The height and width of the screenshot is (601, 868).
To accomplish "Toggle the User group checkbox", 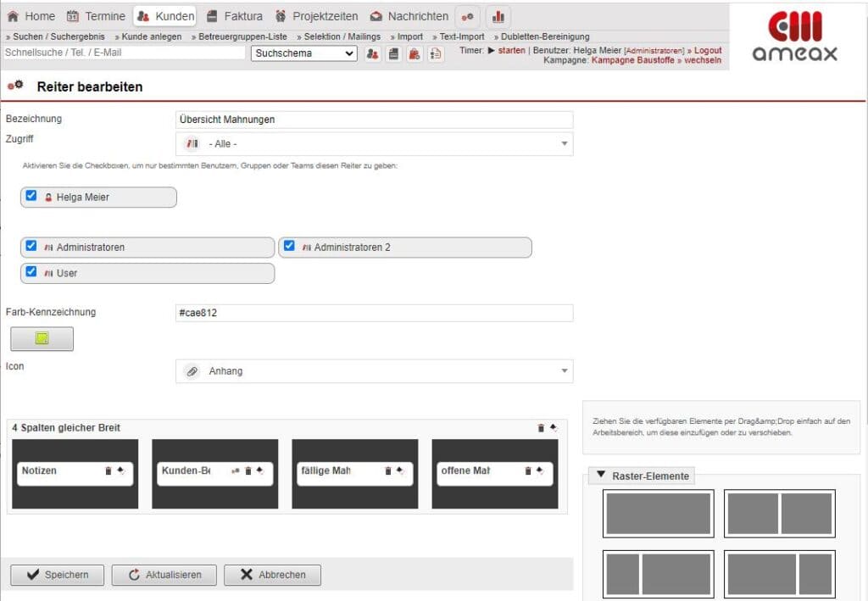I will [x=31, y=273].
